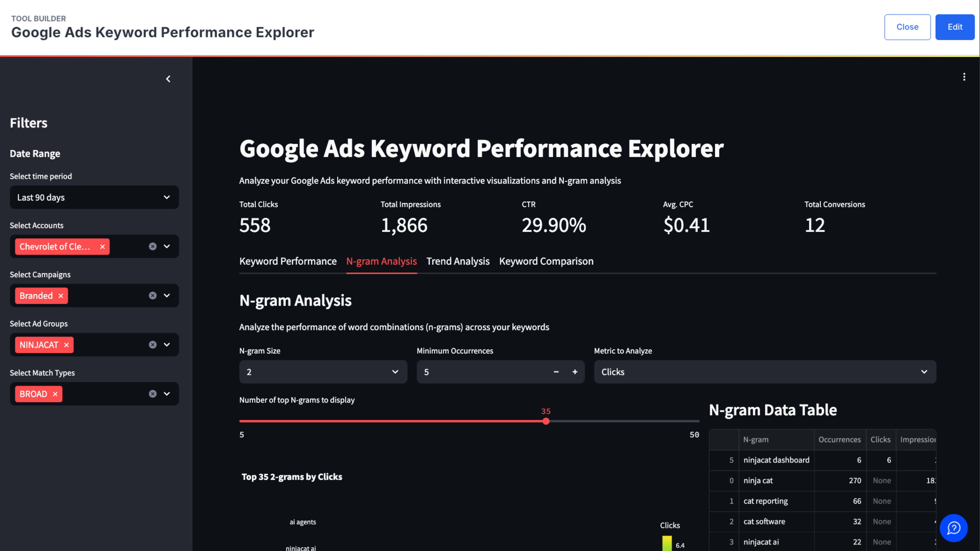Remove the NINJACAT ad group tag

point(67,345)
